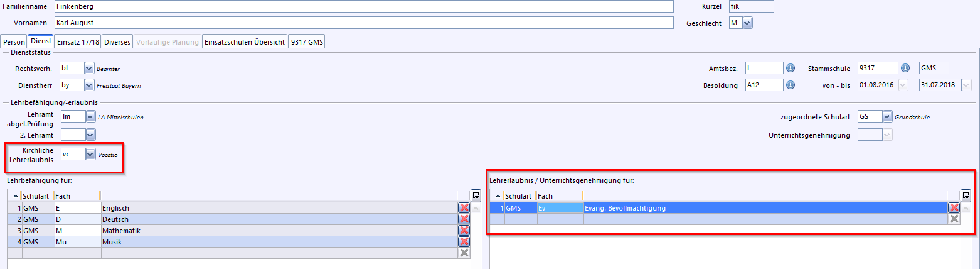The height and width of the screenshot is (269, 980).
Task: Expand the Geschlecht dropdown
Action: pyautogui.click(x=747, y=23)
